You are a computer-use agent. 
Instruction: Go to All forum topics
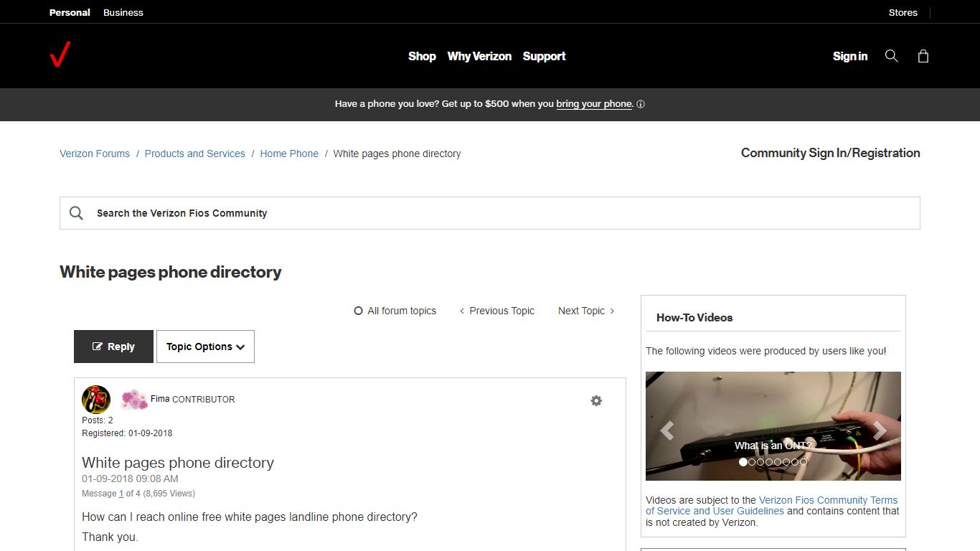tap(395, 311)
